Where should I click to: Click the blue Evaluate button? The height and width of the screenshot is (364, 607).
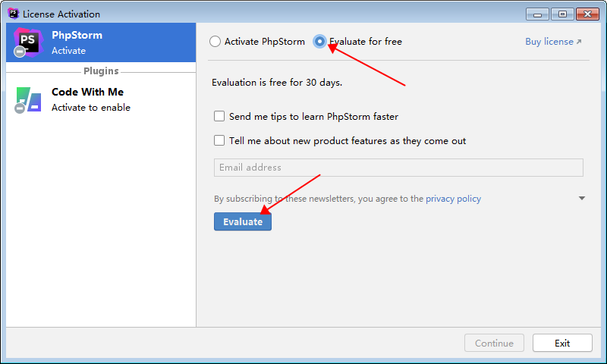(x=243, y=221)
